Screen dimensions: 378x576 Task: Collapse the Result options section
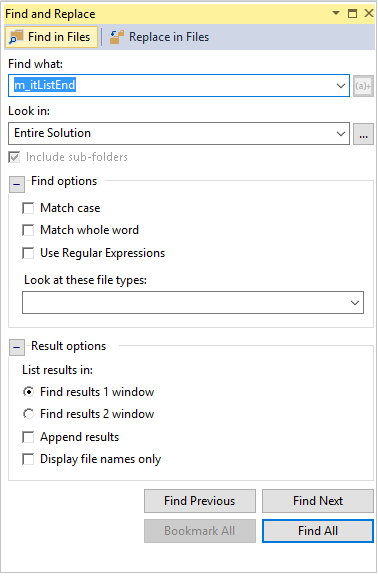pos(17,348)
